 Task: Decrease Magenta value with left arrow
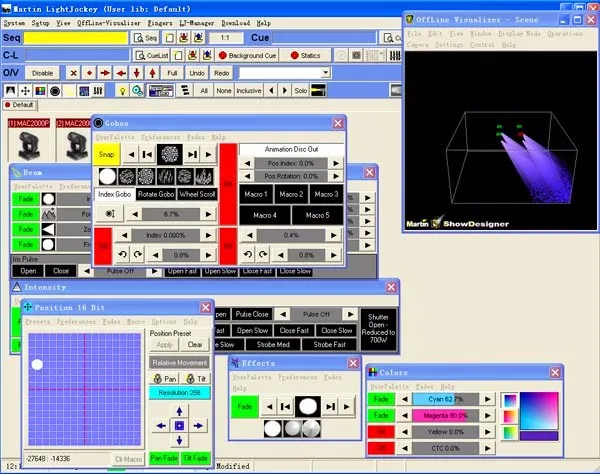[x=404, y=415]
